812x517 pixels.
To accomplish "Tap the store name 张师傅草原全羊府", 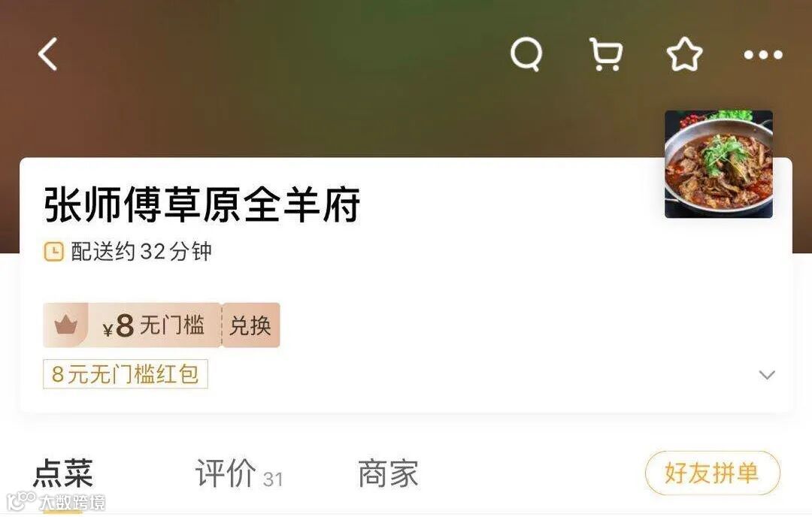I will tap(201, 205).
